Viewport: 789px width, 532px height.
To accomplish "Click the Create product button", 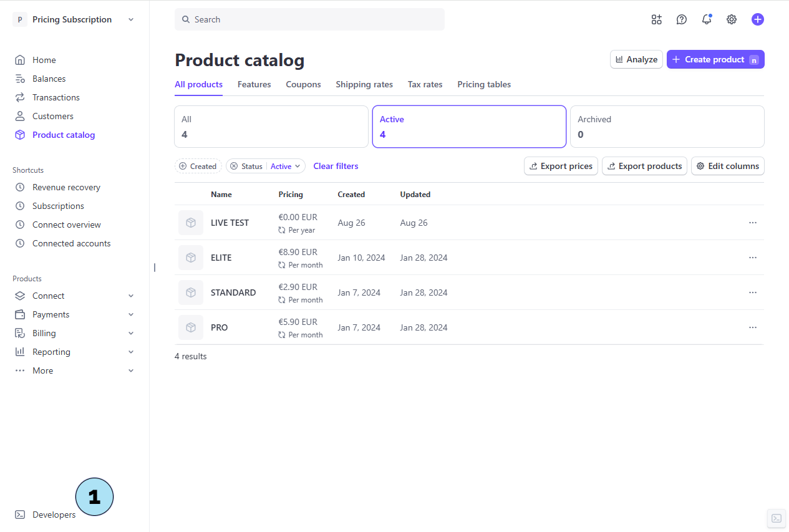I will tap(715, 59).
